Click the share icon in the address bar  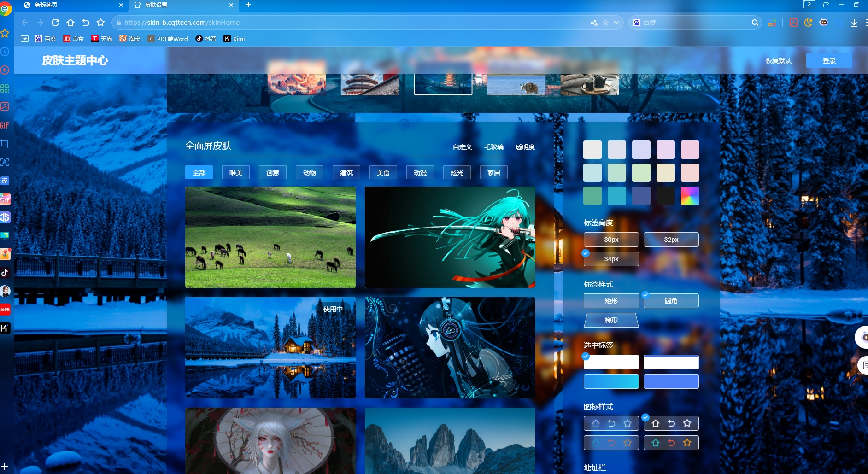[x=594, y=23]
